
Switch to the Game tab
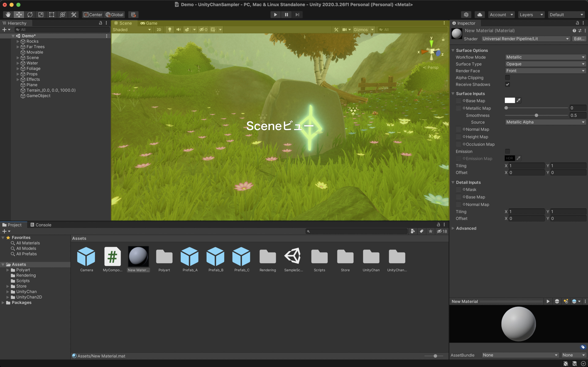(x=149, y=23)
